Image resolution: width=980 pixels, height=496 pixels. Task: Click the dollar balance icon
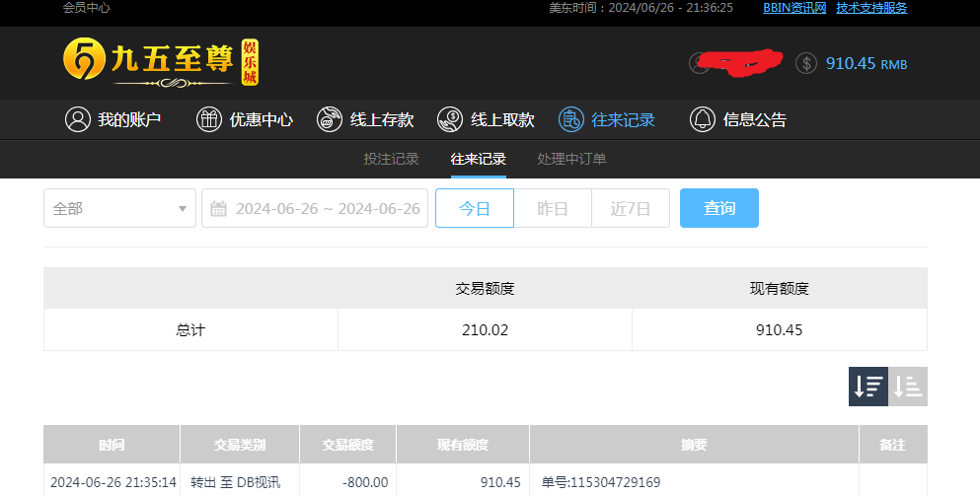click(x=806, y=63)
